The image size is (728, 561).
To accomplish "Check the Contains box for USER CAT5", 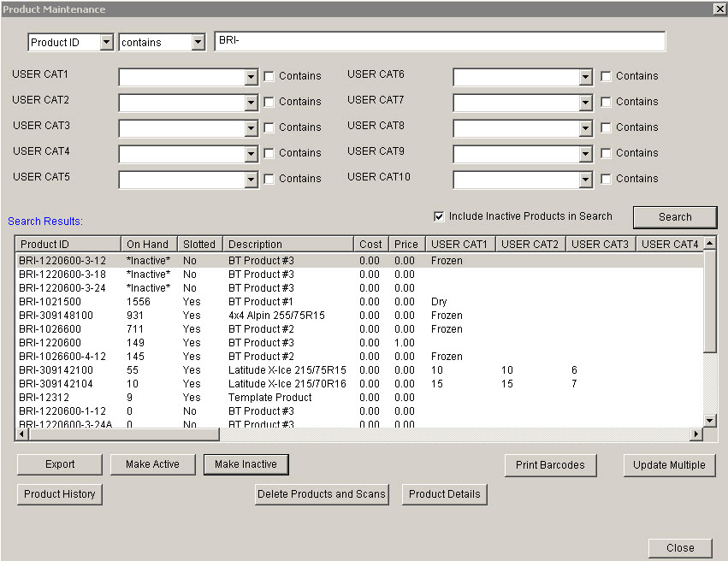I will [269, 179].
